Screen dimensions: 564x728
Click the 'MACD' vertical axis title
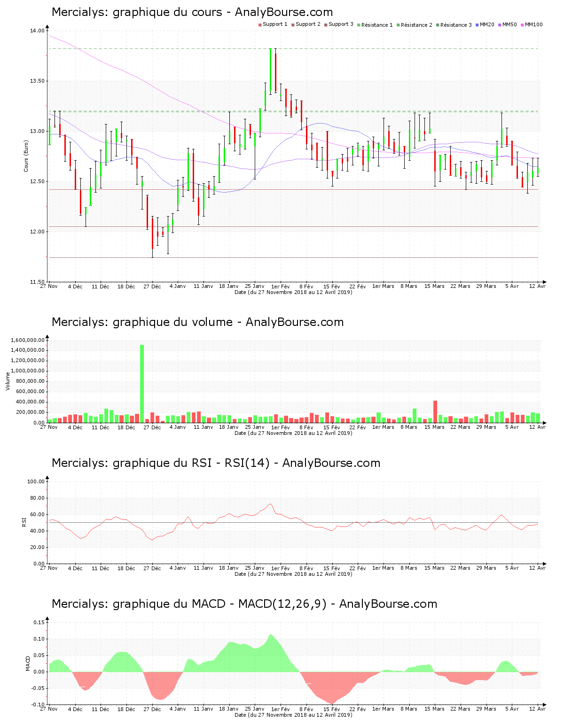tap(28, 663)
